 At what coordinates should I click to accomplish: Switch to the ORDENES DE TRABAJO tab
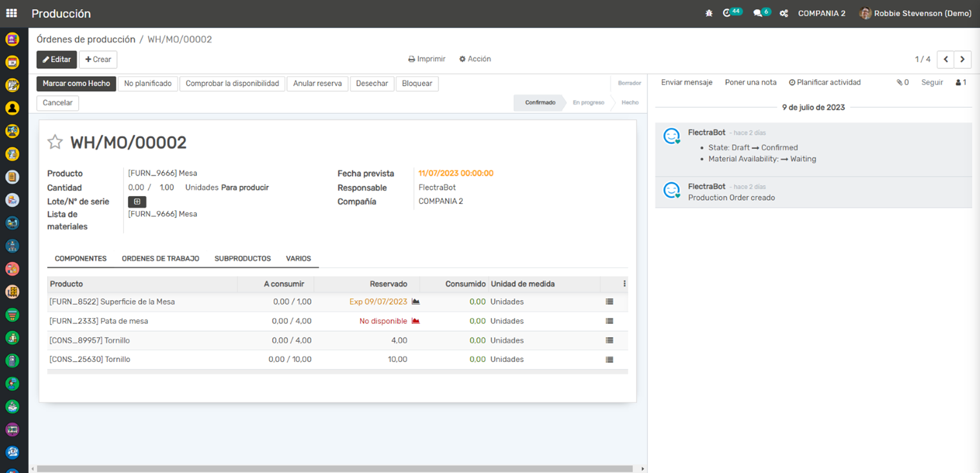pos(160,258)
